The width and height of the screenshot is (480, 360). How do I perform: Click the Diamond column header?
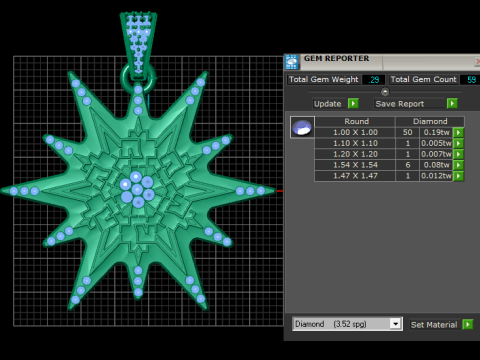pyautogui.click(x=430, y=121)
